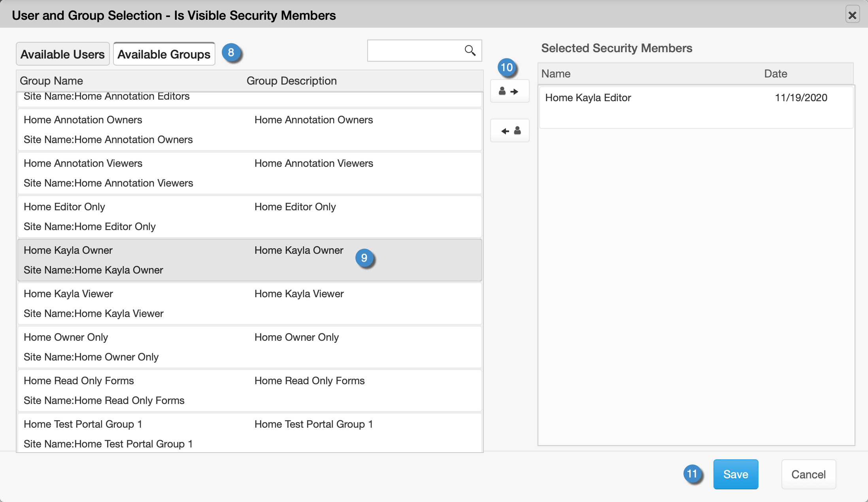The height and width of the screenshot is (502, 868).
Task: Click the Group Name column header
Action: click(51, 81)
